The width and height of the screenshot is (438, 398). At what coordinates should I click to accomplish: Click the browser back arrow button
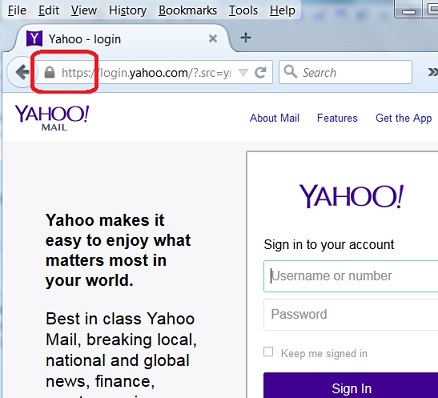tap(22, 72)
